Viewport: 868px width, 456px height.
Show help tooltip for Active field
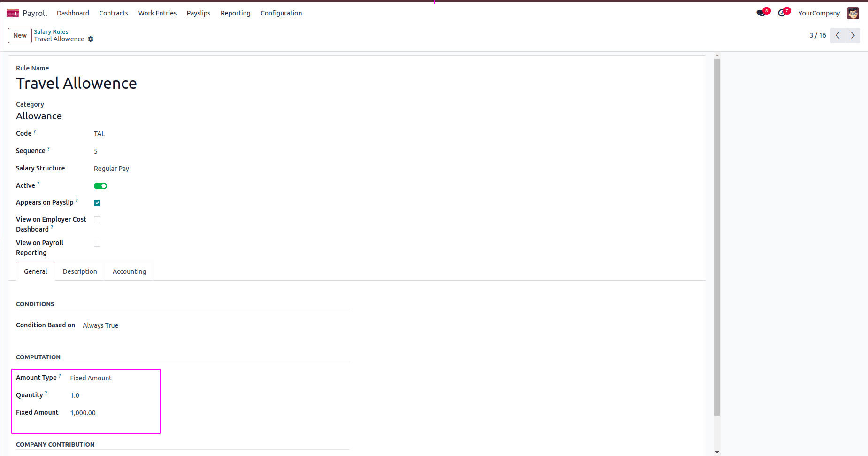tap(38, 184)
